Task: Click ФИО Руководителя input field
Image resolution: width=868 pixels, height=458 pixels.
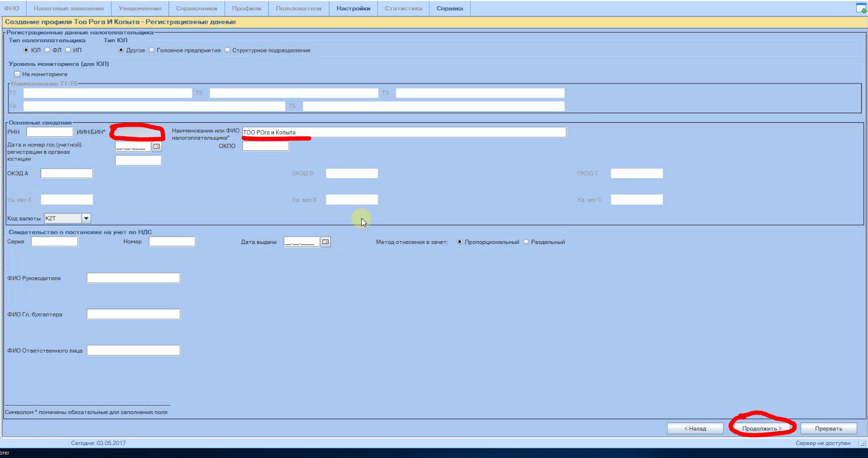Action: pos(134,278)
